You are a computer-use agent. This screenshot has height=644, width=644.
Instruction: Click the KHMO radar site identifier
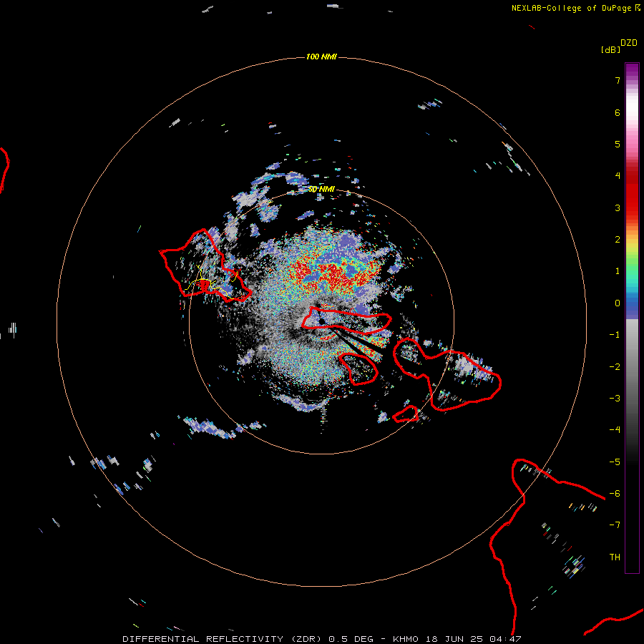click(406, 639)
